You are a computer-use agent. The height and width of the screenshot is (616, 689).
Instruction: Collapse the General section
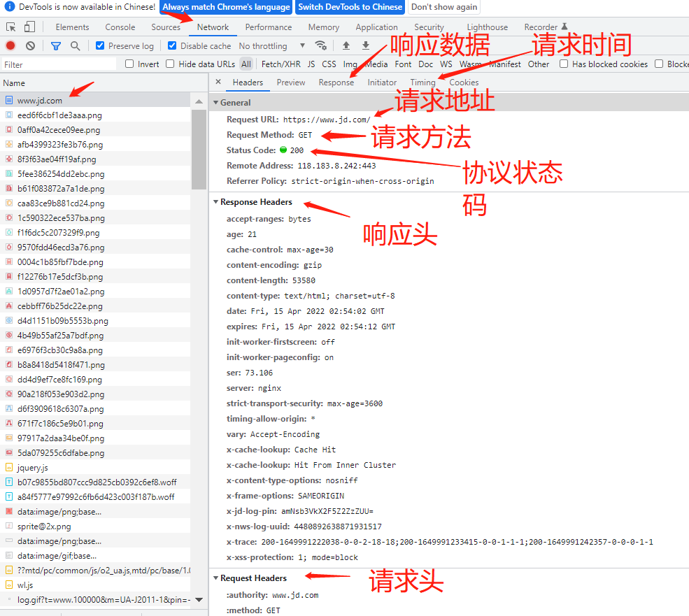pyautogui.click(x=215, y=102)
